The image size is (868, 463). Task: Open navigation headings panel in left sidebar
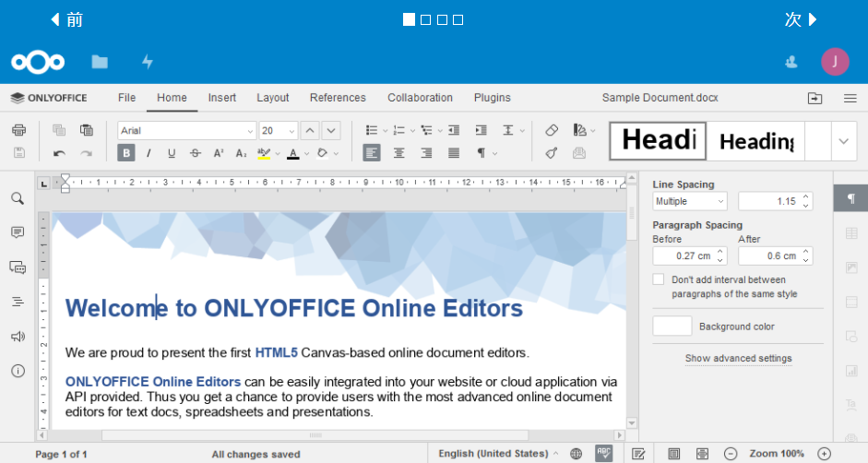coord(18,302)
